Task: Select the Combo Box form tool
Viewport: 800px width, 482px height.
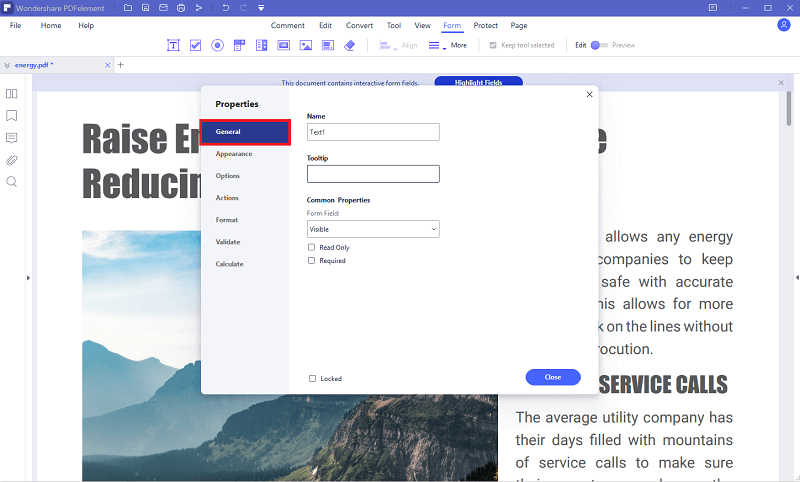Action: [x=239, y=45]
